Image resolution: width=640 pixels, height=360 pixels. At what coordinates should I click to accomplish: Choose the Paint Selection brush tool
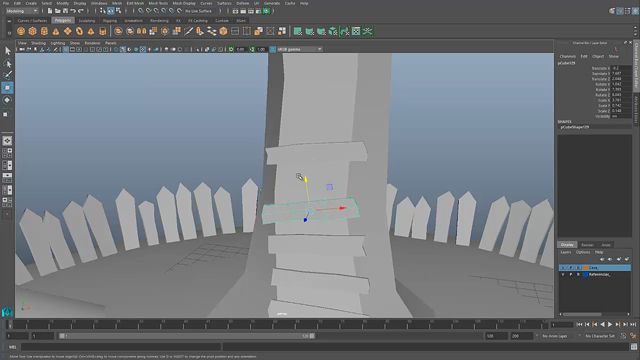pos(7,75)
